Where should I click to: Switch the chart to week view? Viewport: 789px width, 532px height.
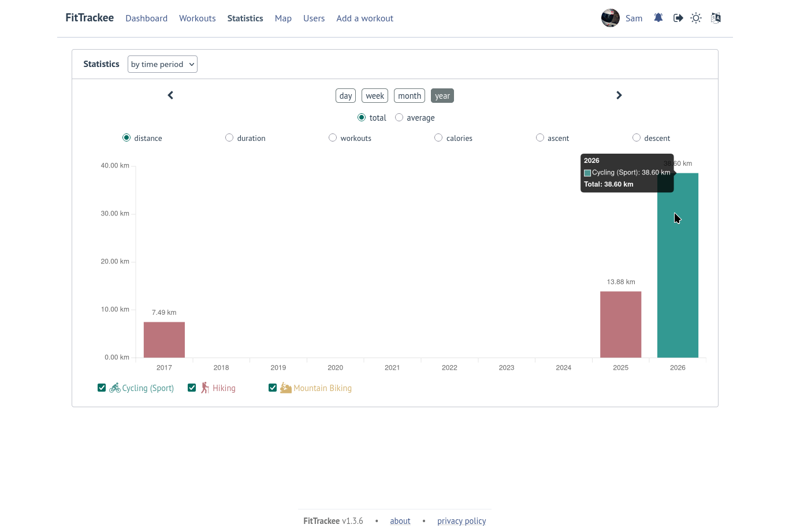tap(375, 96)
